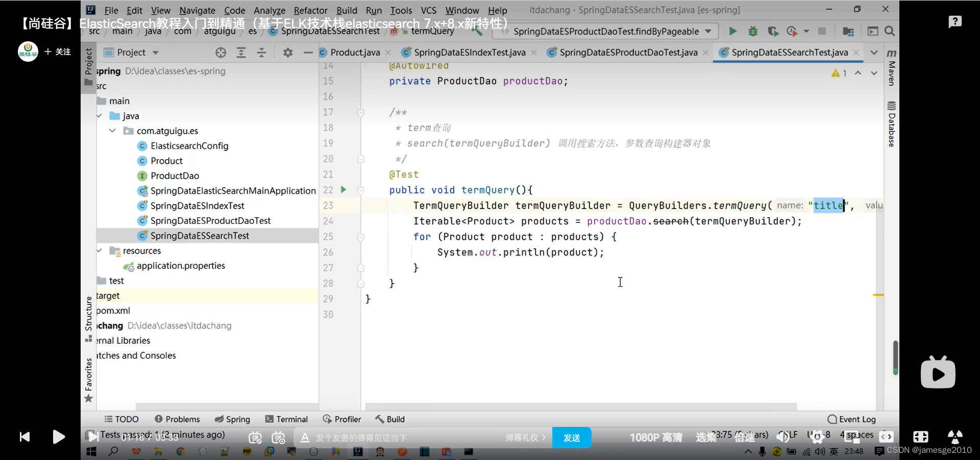Collapse the com.atguigu.es package
This screenshot has width=980, height=460.
(x=112, y=131)
